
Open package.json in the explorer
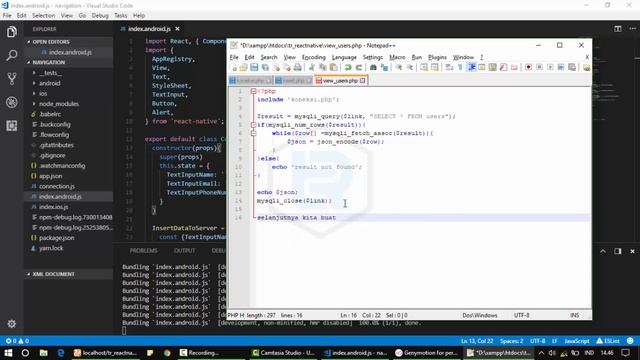pos(57,238)
